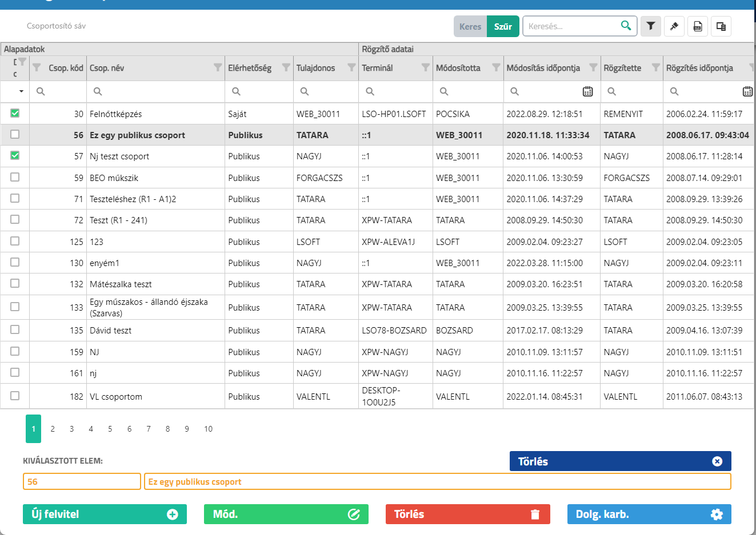Select the NJ row with code 159

(377, 352)
